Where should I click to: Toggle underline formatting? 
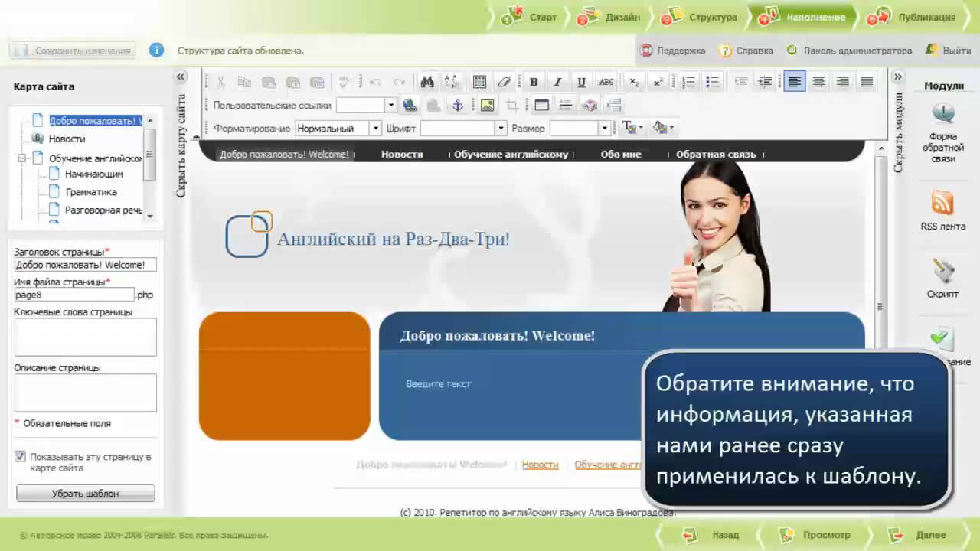(581, 82)
